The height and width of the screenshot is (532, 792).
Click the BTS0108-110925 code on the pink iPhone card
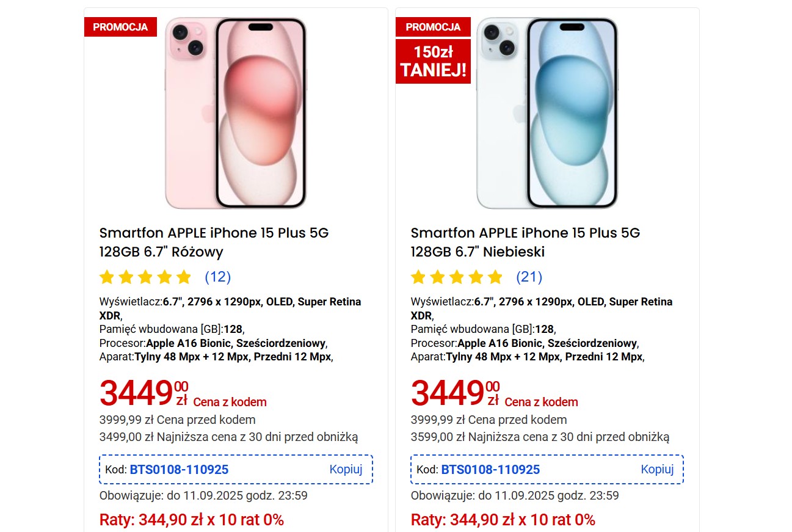[x=179, y=470]
